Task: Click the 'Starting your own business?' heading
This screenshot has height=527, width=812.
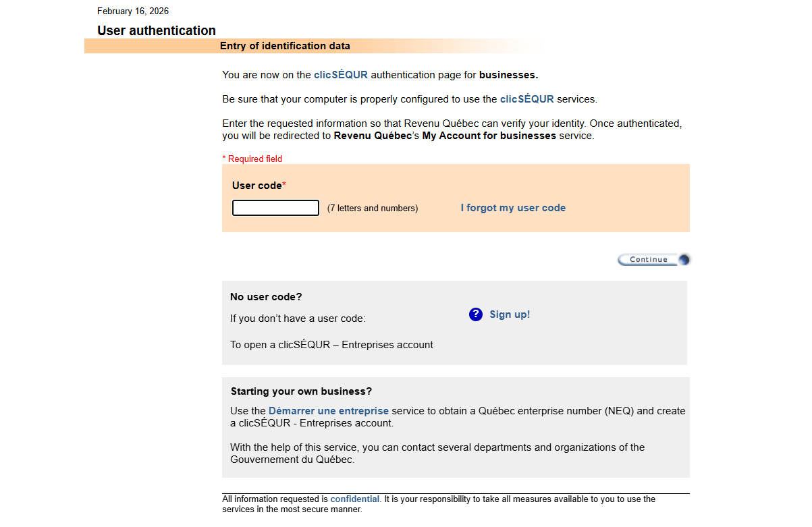Action: pyautogui.click(x=301, y=391)
